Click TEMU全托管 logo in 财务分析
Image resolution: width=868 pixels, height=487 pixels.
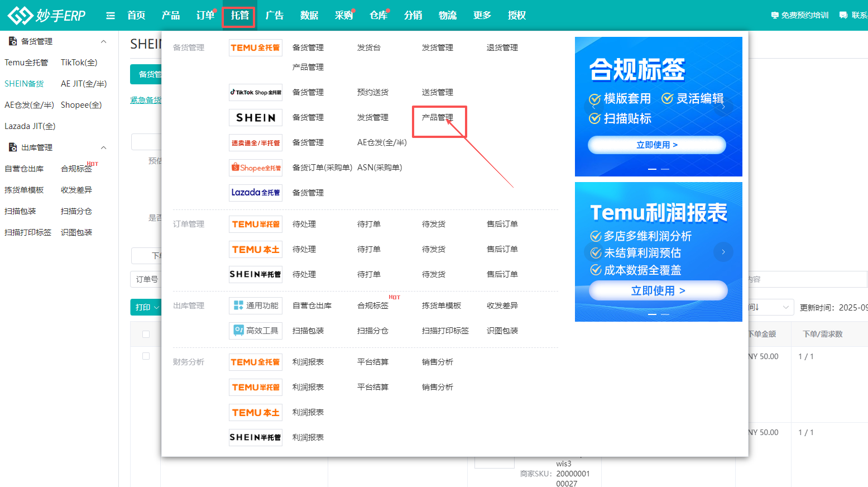click(x=256, y=362)
